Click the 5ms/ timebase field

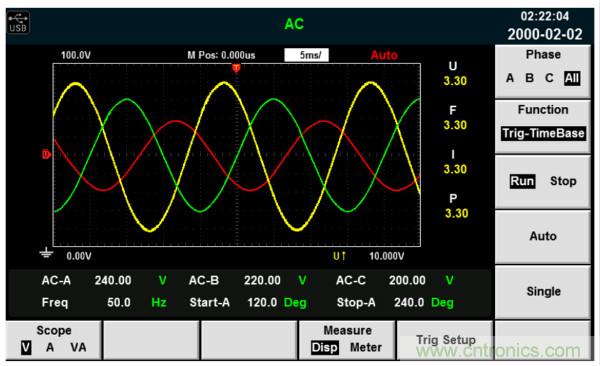point(307,55)
